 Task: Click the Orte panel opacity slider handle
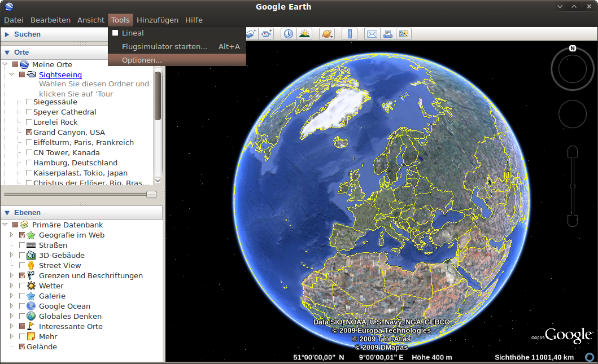click(151, 194)
